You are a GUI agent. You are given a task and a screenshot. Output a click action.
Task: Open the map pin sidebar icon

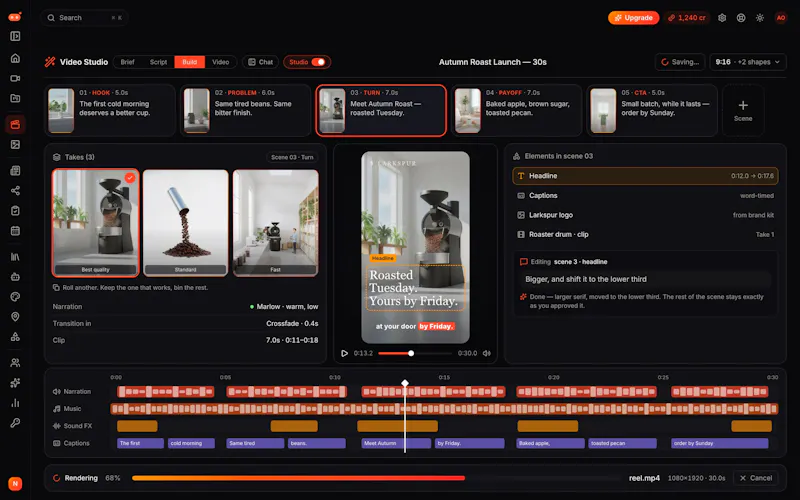click(x=15, y=317)
